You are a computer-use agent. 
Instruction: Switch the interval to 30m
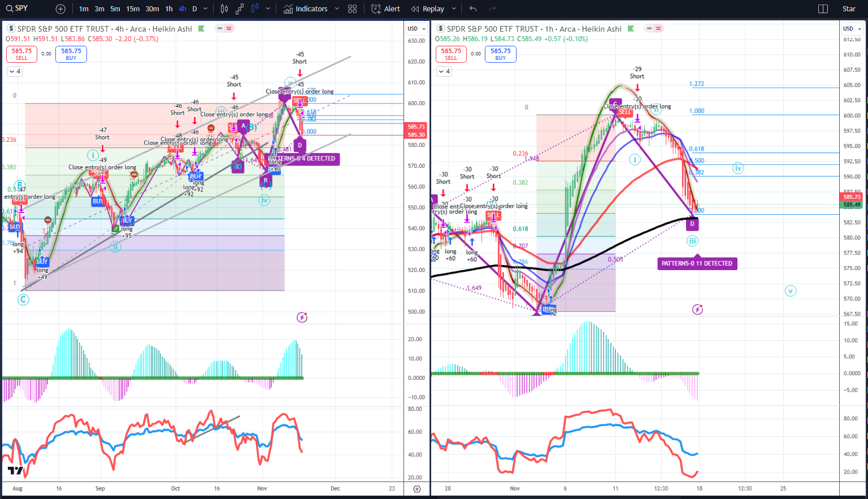click(x=152, y=9)
